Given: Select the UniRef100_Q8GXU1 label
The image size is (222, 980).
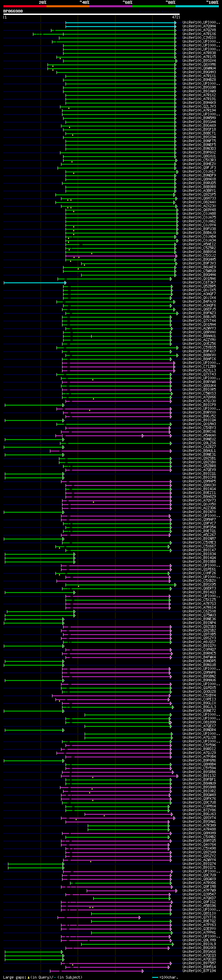Looking at the screenshot, I should (199, 156).
